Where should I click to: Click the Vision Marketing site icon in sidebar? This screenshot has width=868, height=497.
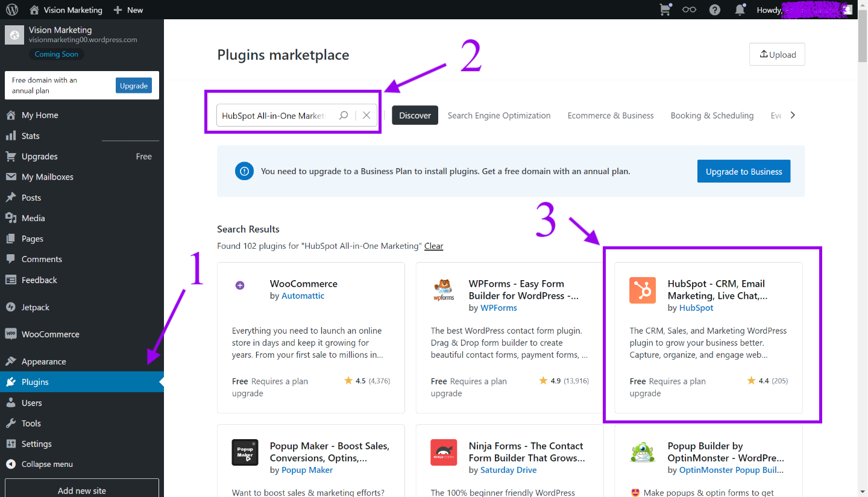[x=14, y=35]
